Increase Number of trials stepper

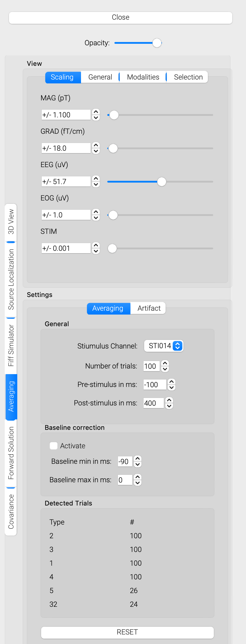165,363
